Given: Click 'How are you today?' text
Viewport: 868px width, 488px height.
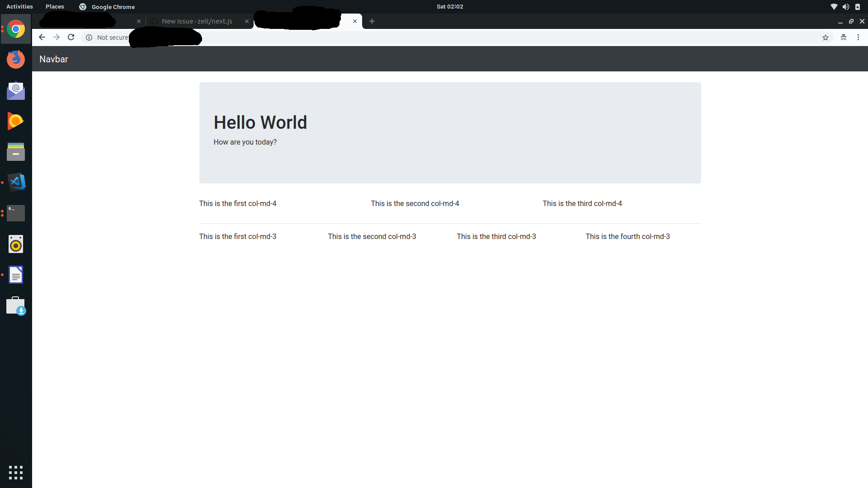Looking at the screenshot, I should (245, 142).
